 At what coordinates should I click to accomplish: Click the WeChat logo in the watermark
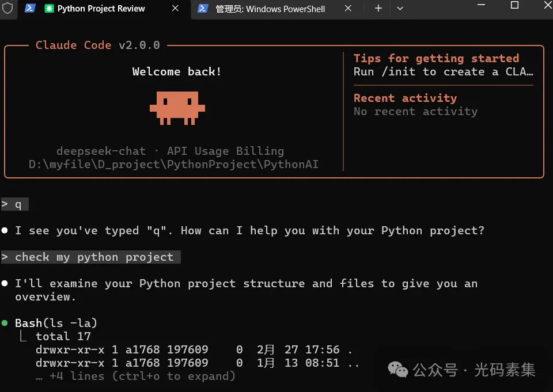[x=397, y=369]
